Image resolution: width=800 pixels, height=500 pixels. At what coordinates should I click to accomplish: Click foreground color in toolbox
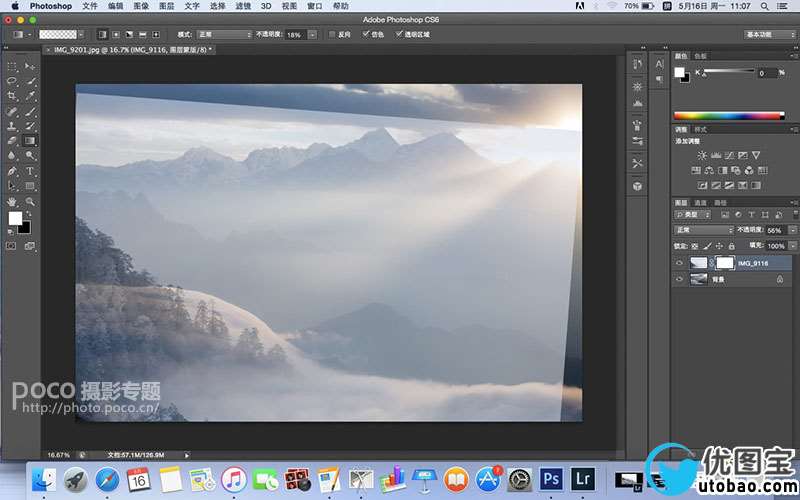pyautogui.click(x=15, y=218)
